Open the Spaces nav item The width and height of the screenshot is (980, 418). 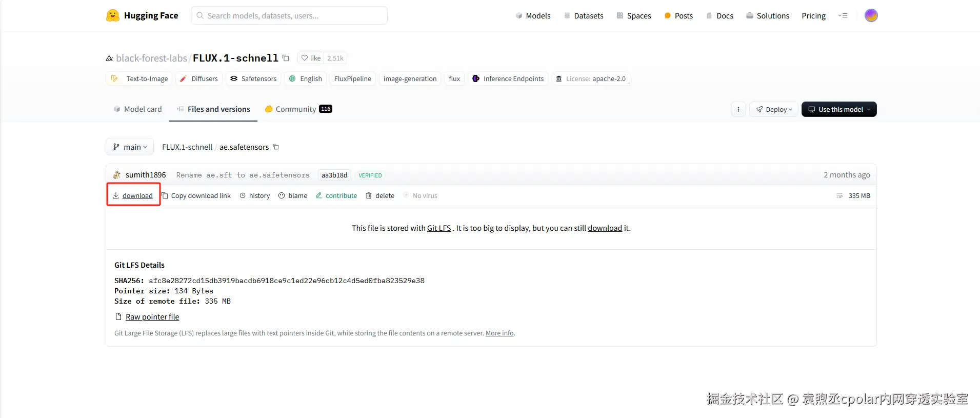click(634, 16)
